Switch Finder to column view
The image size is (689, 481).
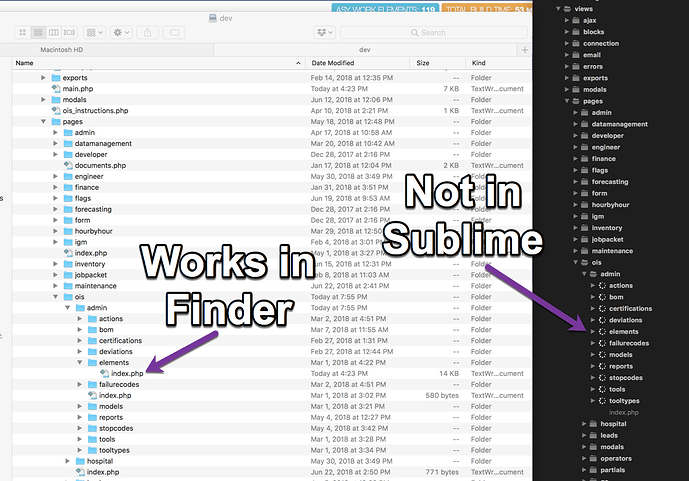coord(54,33)
